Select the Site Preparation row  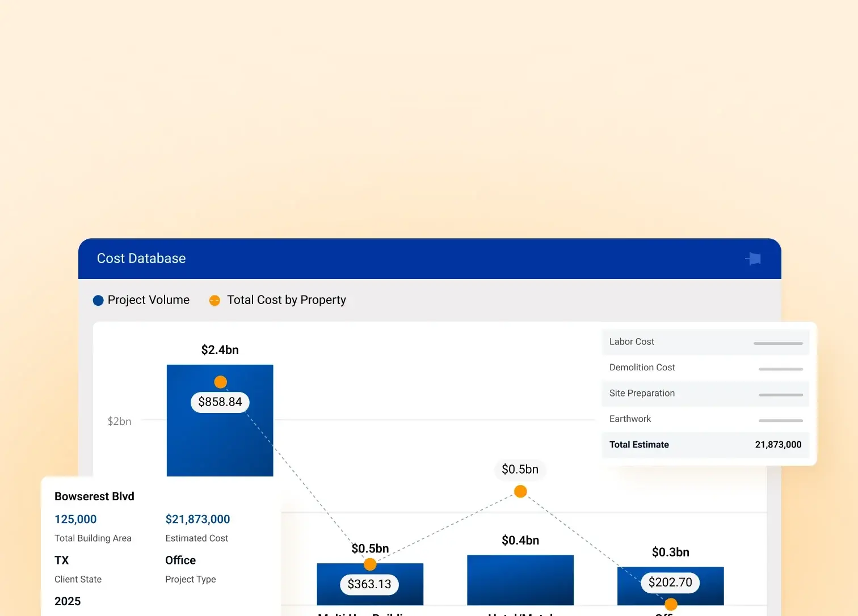tap(705, 394)
